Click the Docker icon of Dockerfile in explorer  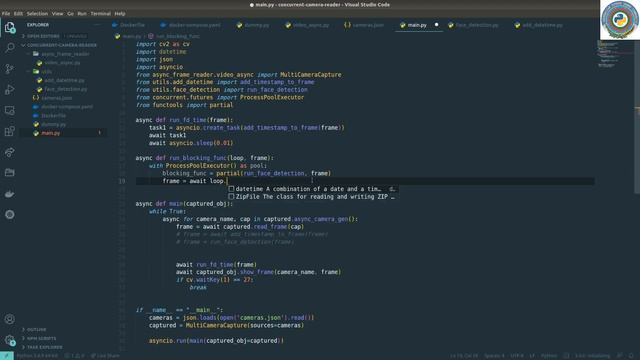pos(36,116)
